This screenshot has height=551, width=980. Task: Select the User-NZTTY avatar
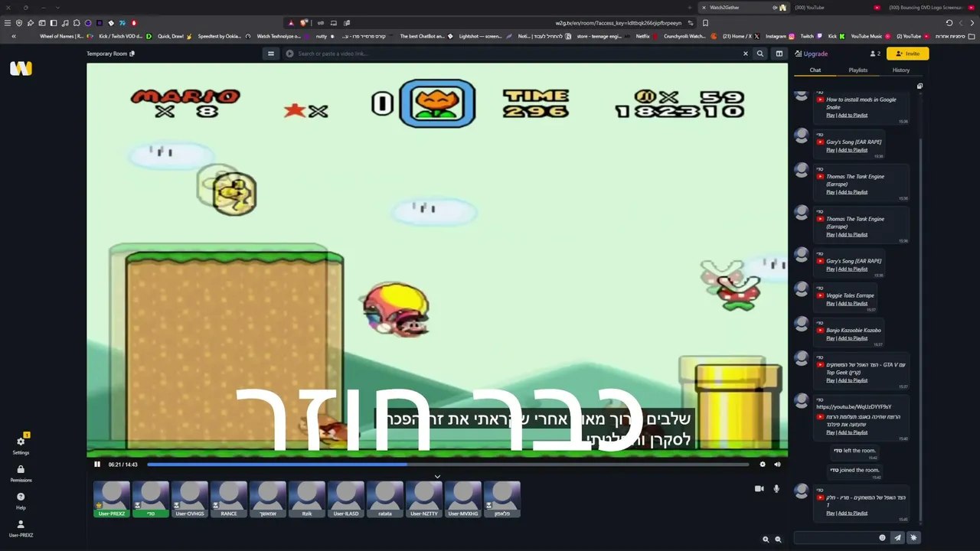tap(424, 499)
